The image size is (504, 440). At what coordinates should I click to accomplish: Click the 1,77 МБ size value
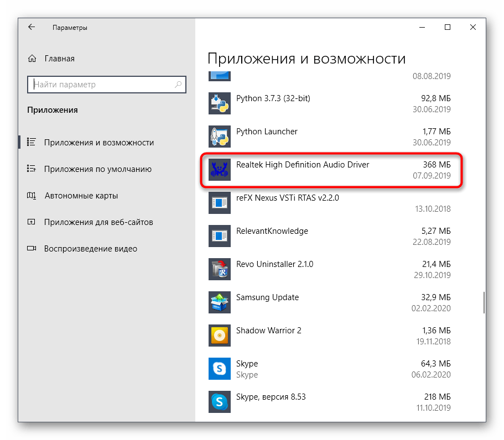(437, 132)
